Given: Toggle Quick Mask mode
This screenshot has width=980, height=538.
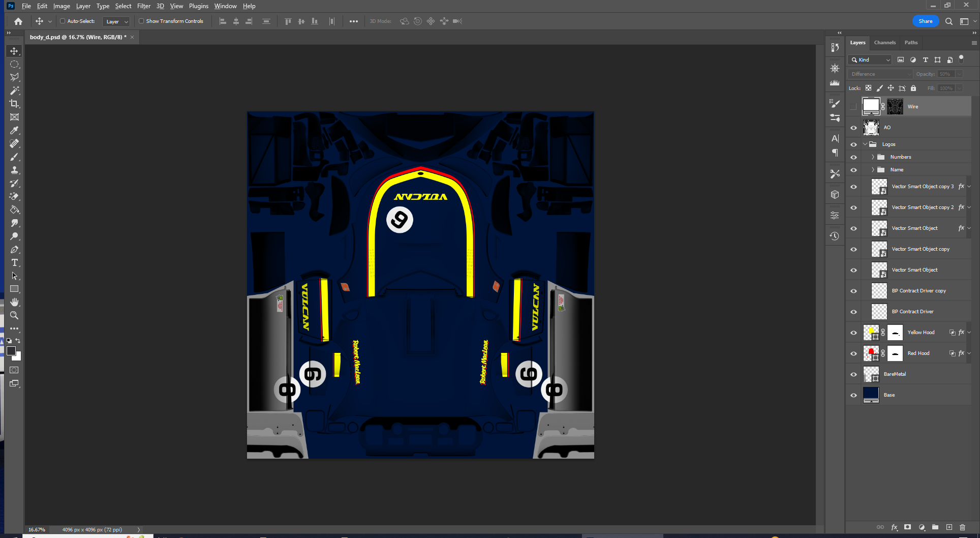Looking at the screenshot, I should coord(14,370).
